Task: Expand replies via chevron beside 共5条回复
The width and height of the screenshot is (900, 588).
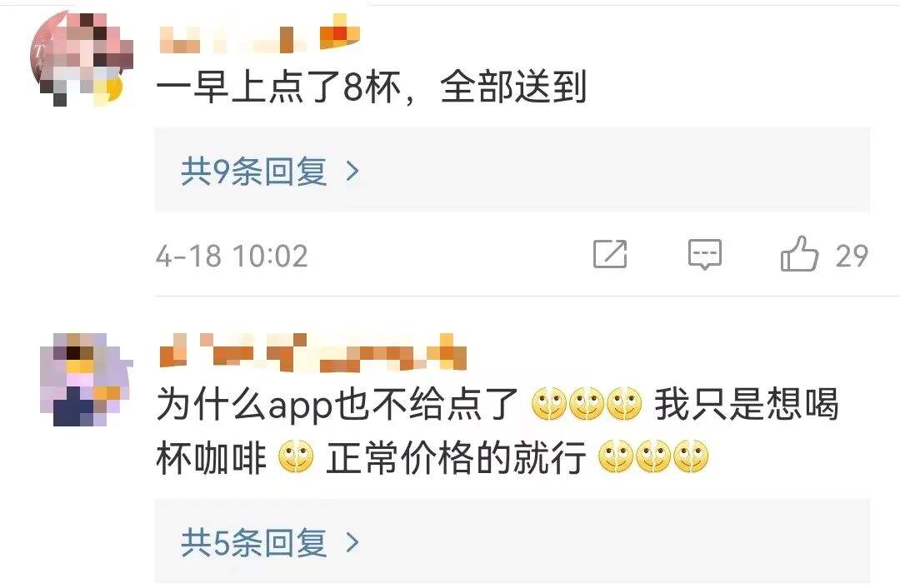Action: coord(352,542)
